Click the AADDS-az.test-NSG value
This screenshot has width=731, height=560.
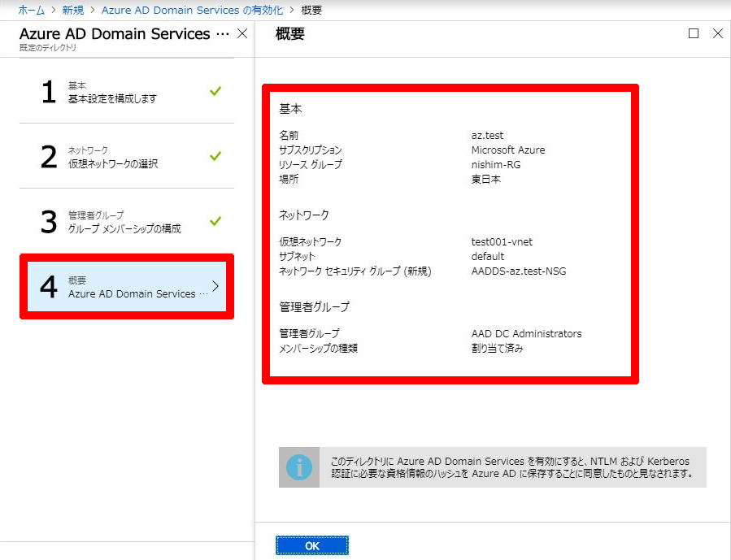519,271
